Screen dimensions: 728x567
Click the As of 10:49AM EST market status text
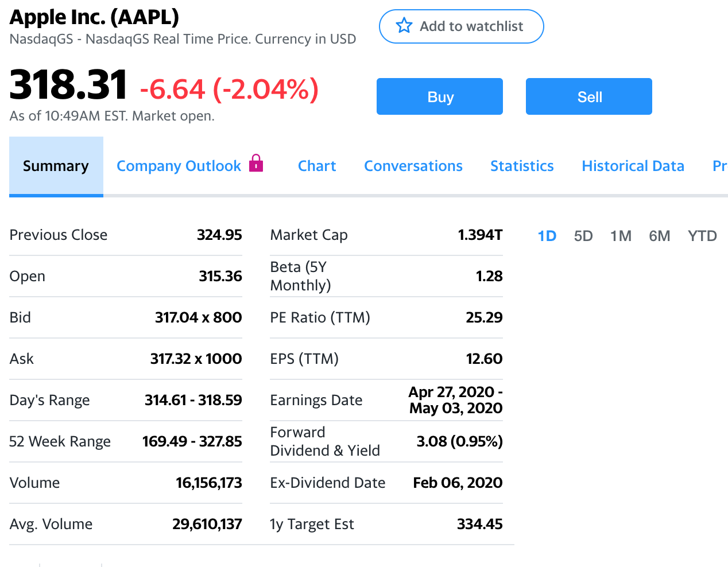112,116
